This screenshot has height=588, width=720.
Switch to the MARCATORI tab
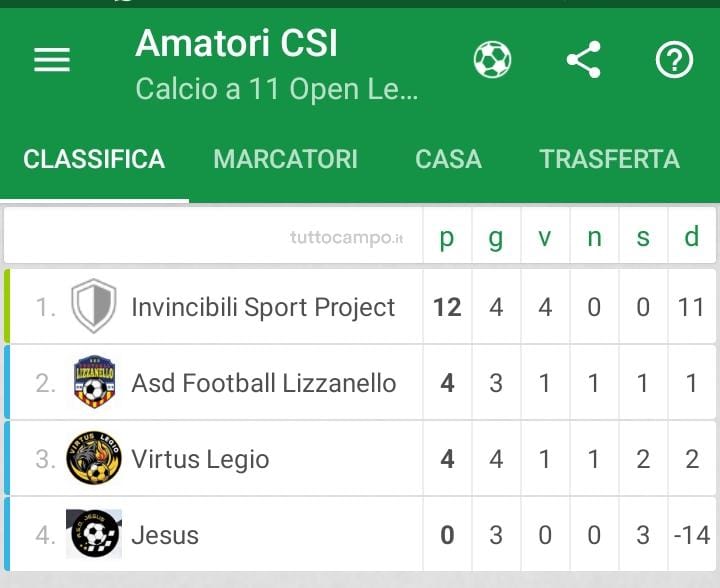click(x=285, y=159)
